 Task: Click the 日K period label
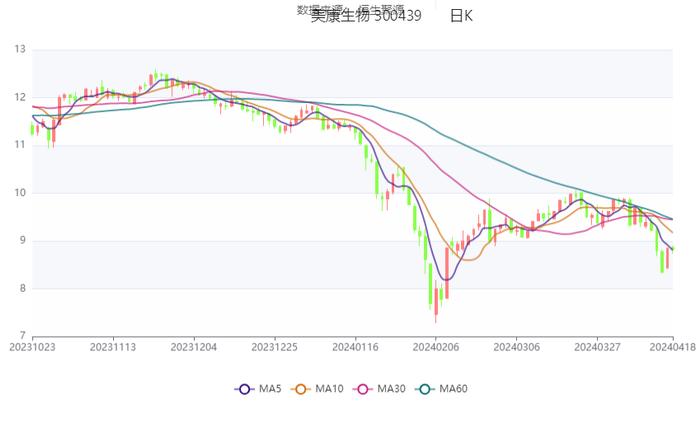pos(461,16)
